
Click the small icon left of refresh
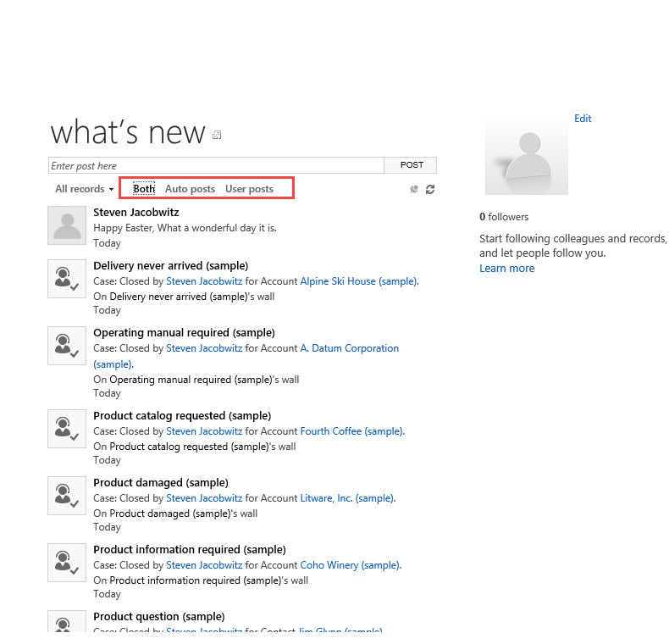click(x=414, y=189)
